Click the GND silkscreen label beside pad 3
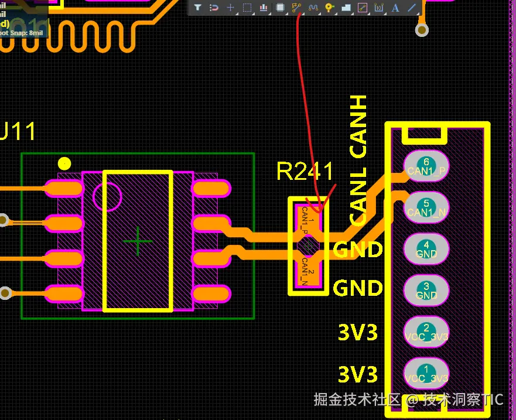Screen dimensions: 516x420 click(358, 288)
